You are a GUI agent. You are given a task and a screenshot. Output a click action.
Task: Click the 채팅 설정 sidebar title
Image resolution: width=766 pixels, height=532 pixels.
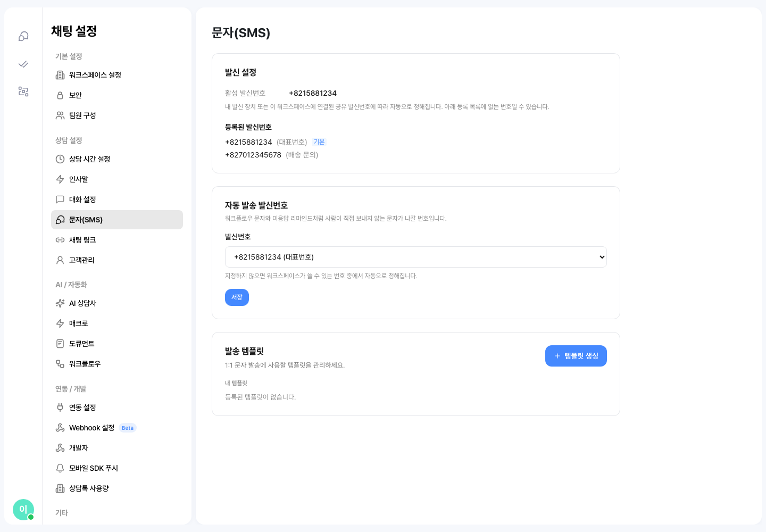(x=74, y=31)
